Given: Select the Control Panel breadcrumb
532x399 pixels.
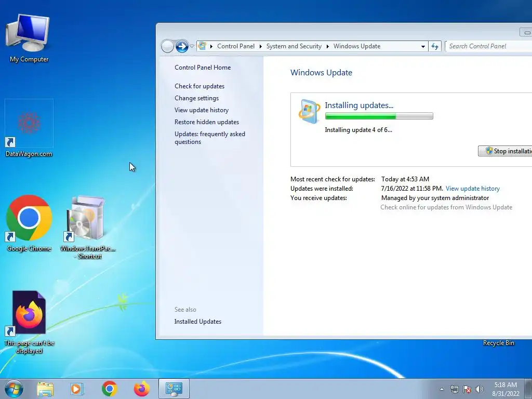Looking at the screenshot, I should pyautogui.click(x=236, y=46).
